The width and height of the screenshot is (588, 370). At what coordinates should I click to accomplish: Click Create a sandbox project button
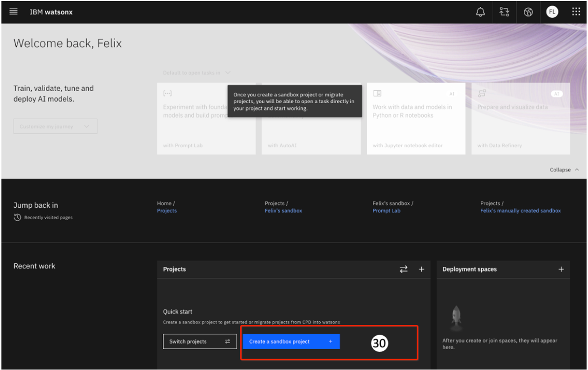click(x=291, y=341)
